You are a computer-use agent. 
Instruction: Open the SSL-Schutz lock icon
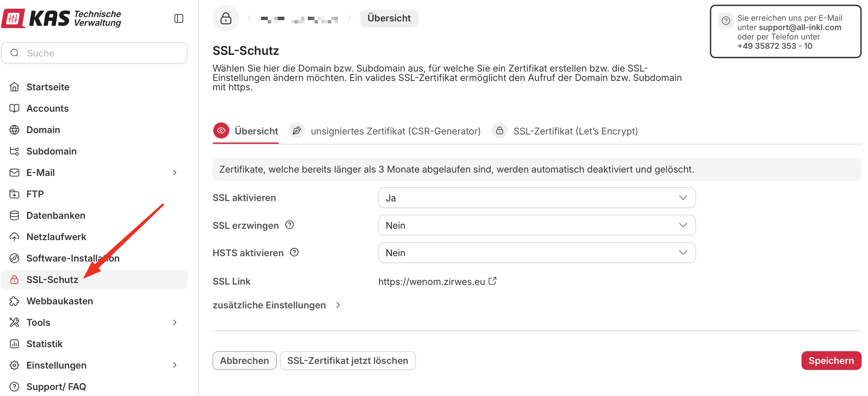(14, 280)
